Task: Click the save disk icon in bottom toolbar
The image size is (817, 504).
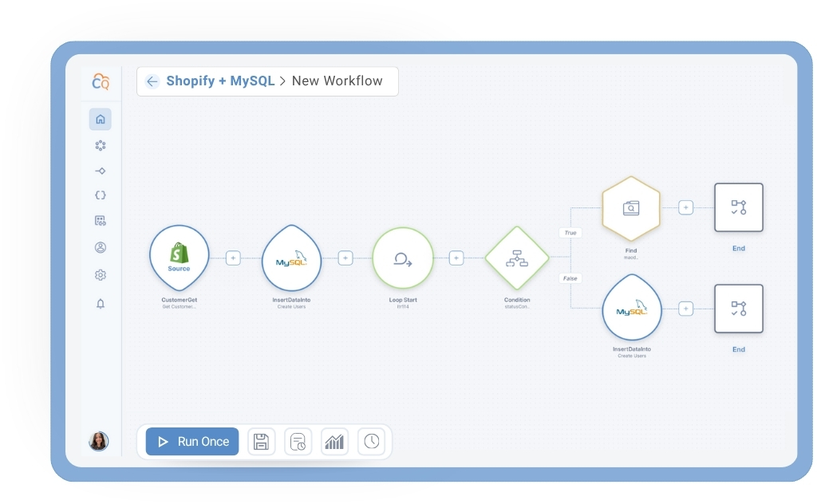Action: [x=261, y=442]
